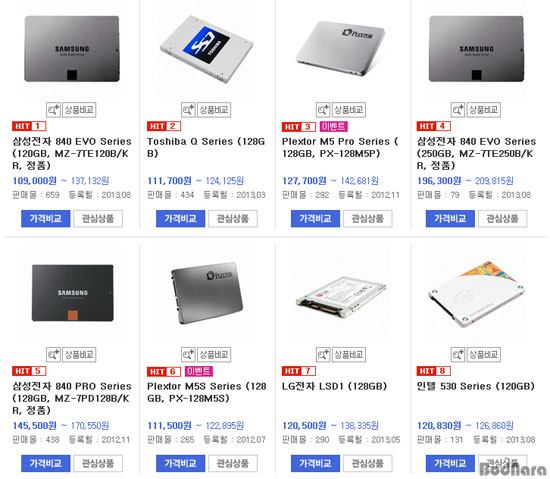Image resolution: width=550 pixels, height=479 pixels.
Task: Click magnifier zoom icon under Plextor M5S
Action: 188,355
